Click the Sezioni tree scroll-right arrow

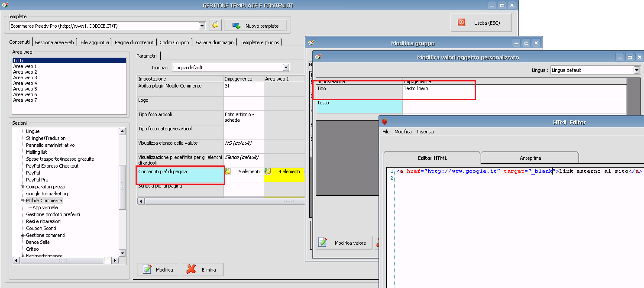point(115,261)
